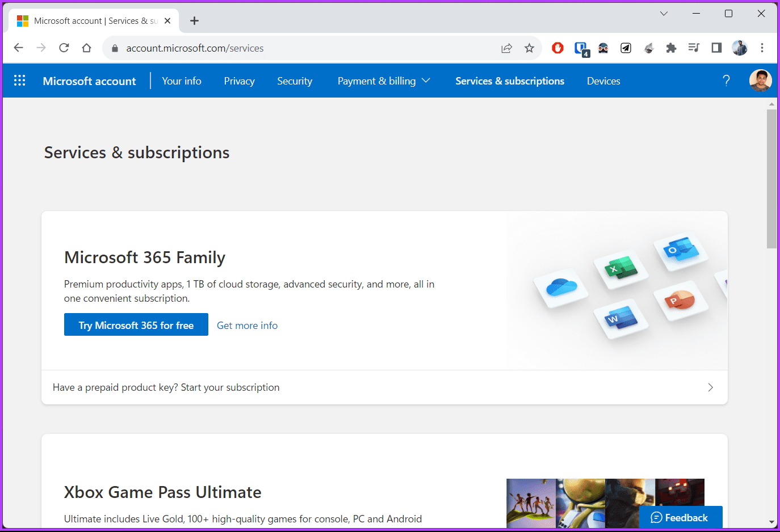Open the browser extensions puzzle icon
Screen dimensions: 780x532
(671, 48)
